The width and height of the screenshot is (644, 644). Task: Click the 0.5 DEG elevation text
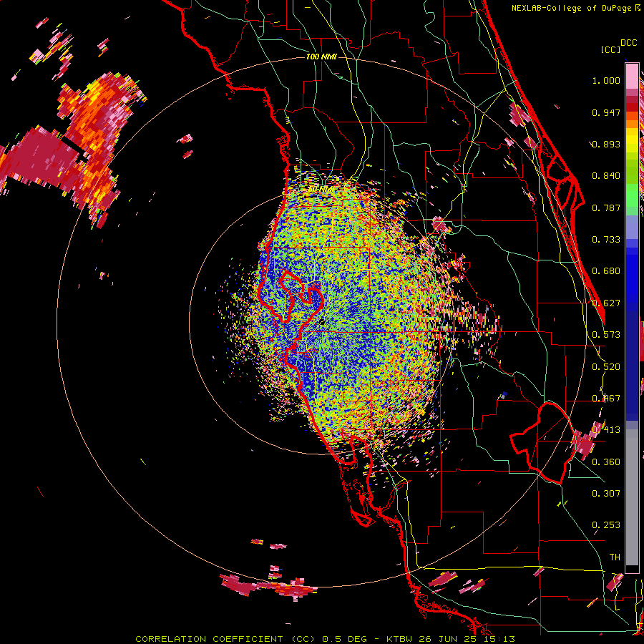pyautogui.click(x=344, y=639)
